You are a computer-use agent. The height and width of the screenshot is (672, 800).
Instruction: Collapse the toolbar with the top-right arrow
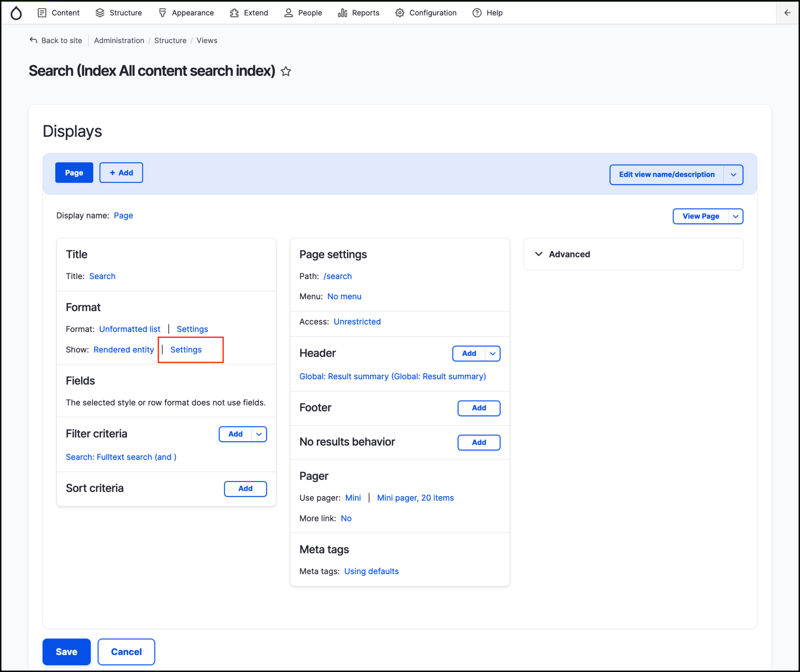coord(787,12)
